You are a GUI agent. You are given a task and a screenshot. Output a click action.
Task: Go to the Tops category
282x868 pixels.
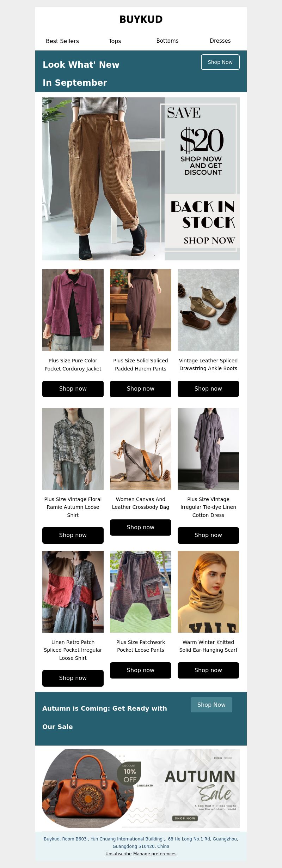pyautogui.click(x=115, y=41)
